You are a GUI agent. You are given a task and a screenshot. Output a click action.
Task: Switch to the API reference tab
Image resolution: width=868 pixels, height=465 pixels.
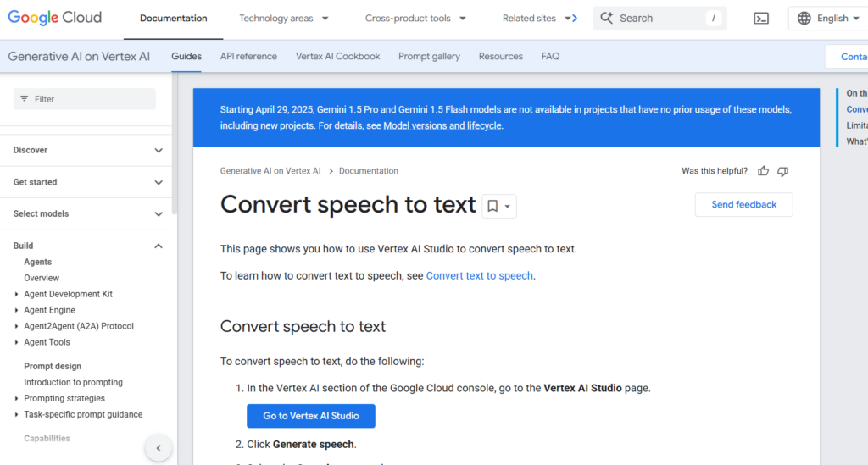[248, 57]
